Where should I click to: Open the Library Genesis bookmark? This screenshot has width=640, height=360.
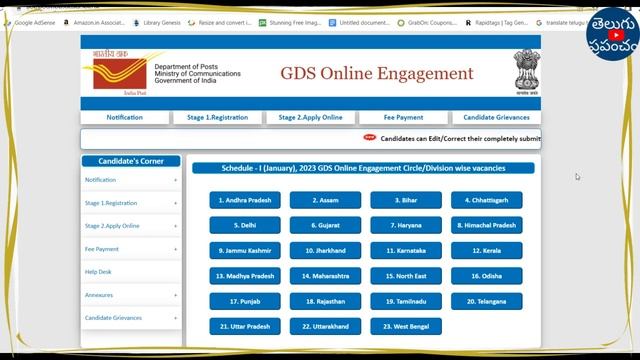point(157,23)
